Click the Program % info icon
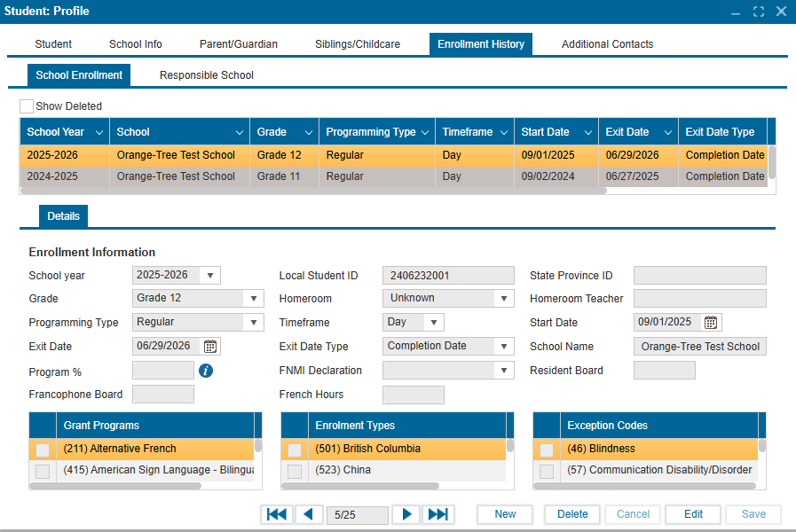This screenshot has height=532, width=796. (x=206, y=371)
